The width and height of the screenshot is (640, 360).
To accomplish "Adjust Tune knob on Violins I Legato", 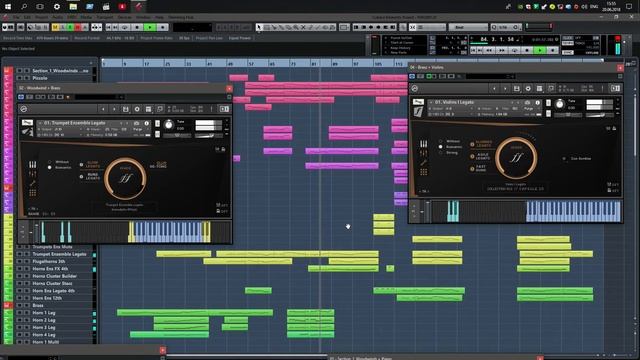I will tap(560, 104).
